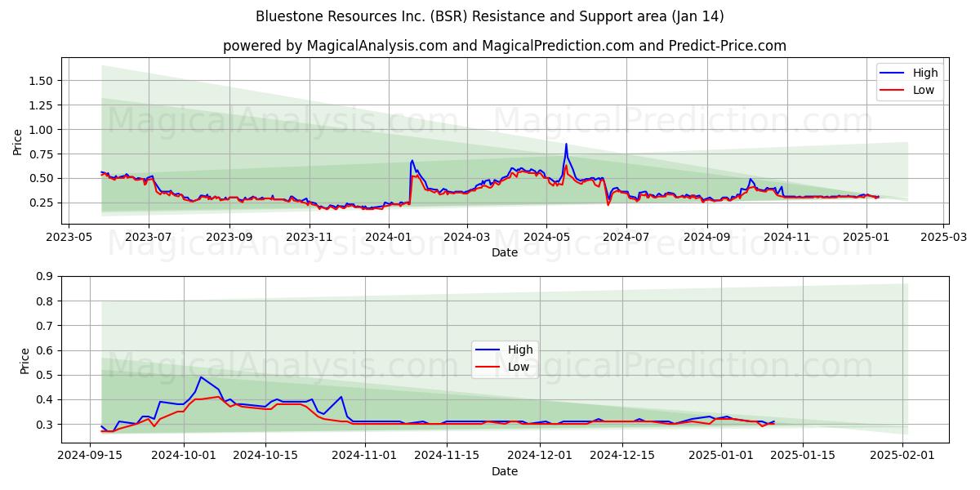
Task: Click the 2024-05 date tick label
Action: tap(546, 236)
